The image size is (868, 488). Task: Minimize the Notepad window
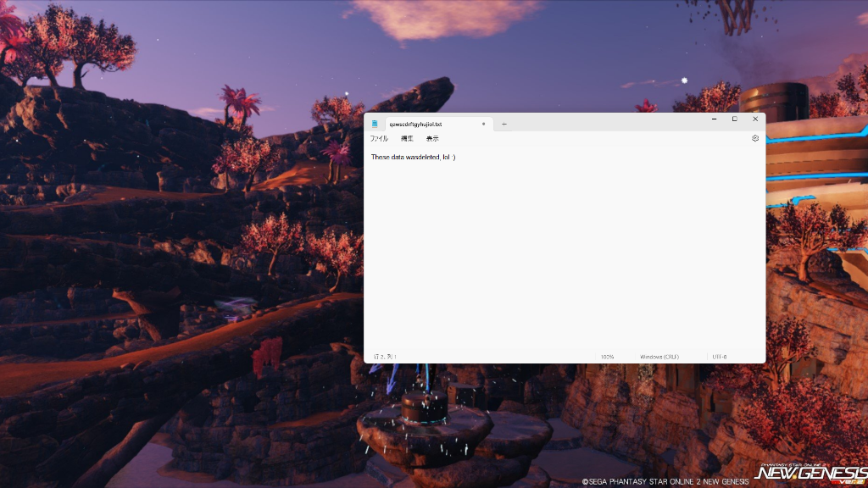[x=714, y=119]
